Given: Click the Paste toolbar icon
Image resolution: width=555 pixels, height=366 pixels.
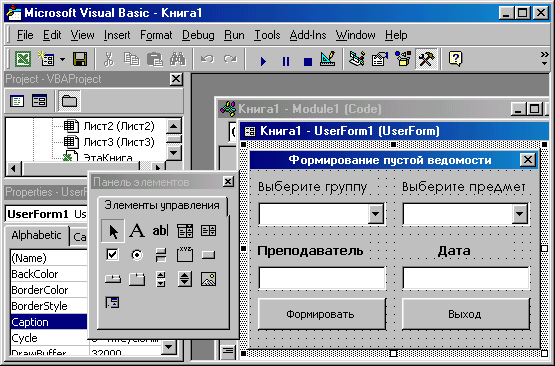Looking at the screenshot, I should (155, 59).
